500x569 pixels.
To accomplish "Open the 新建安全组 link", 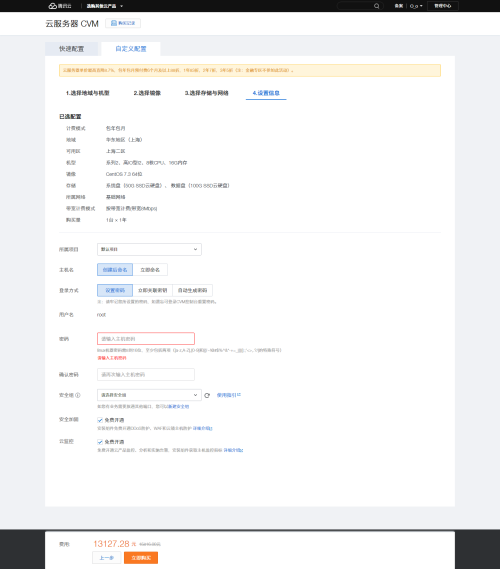I will [x=178, y=406].
